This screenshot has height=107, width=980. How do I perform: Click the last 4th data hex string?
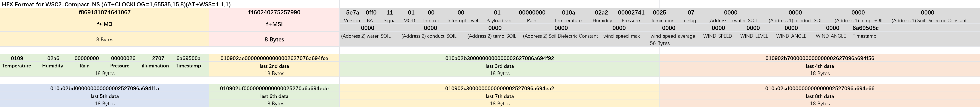point(820,58)
